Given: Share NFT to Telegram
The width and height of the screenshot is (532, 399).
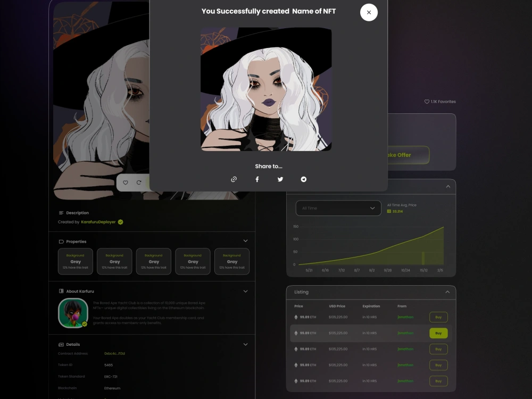Looking at the screenshot, I should pos(304,179).
